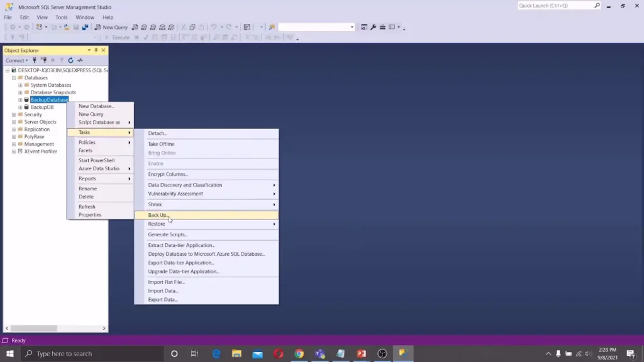The image size is (644, 362).
Task: Click the Copy toolbar icon
Action: 192,27
